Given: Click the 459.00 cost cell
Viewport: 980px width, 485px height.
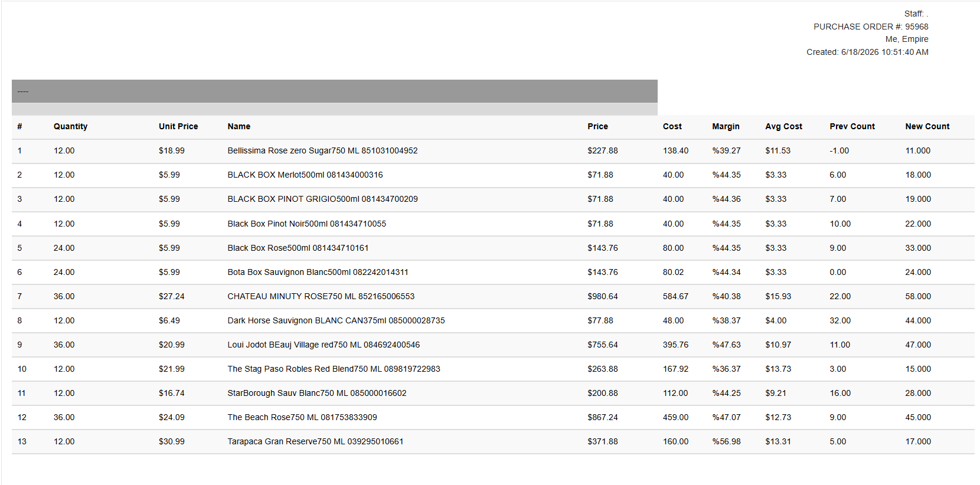Looking at the screenshot, I should [x=675, y=417].
